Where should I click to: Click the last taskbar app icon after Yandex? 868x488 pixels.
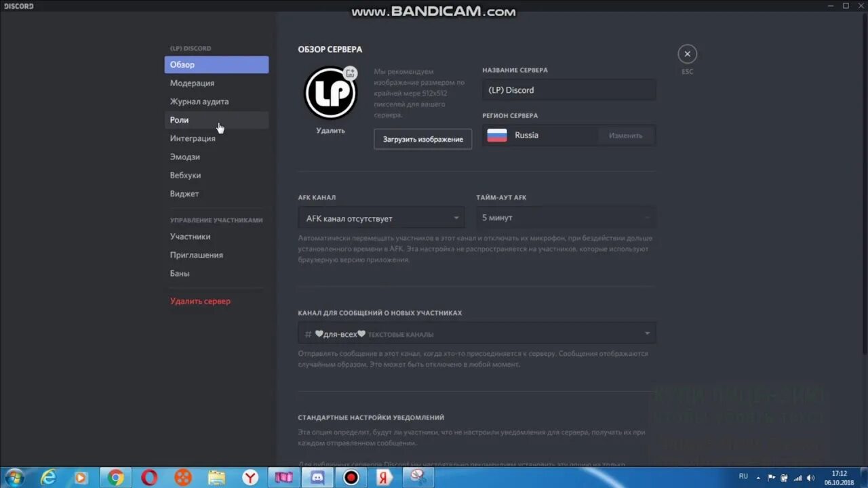pyautogui.click(x=418, y=477)
